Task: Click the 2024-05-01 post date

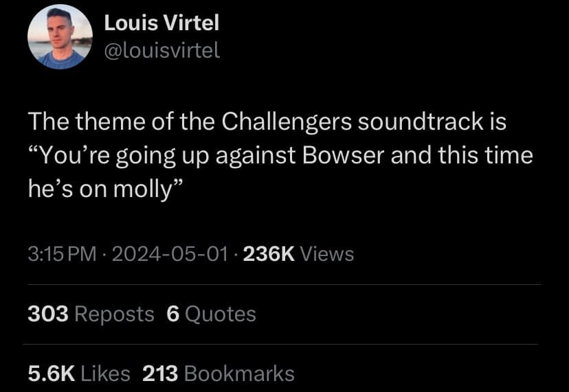Action: click(x=168, y=254)
